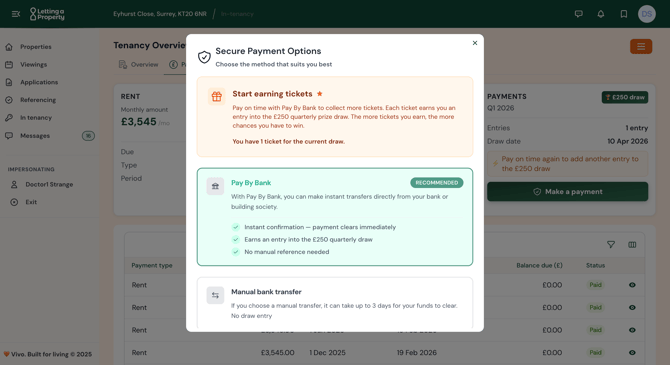Select Manual bank transfer option
The height and width of the screenshot is (365, 670).
click(x=335, y=303)
